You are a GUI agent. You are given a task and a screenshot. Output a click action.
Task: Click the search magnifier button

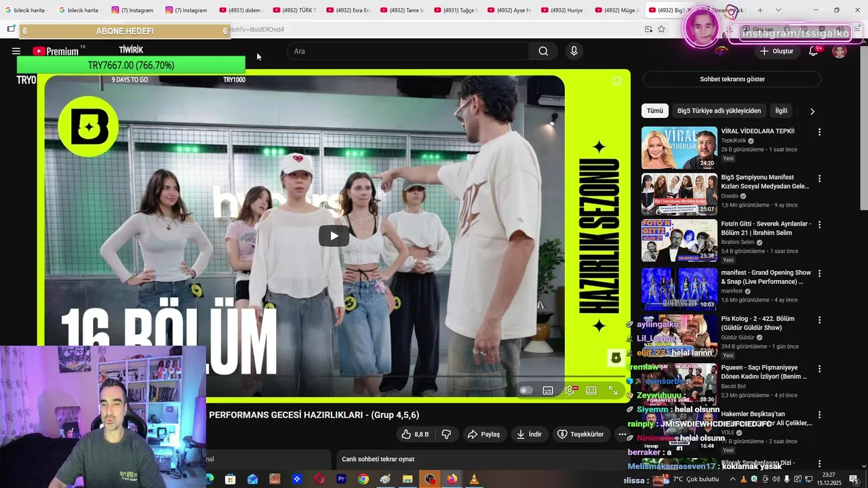(x=543, y=51)
